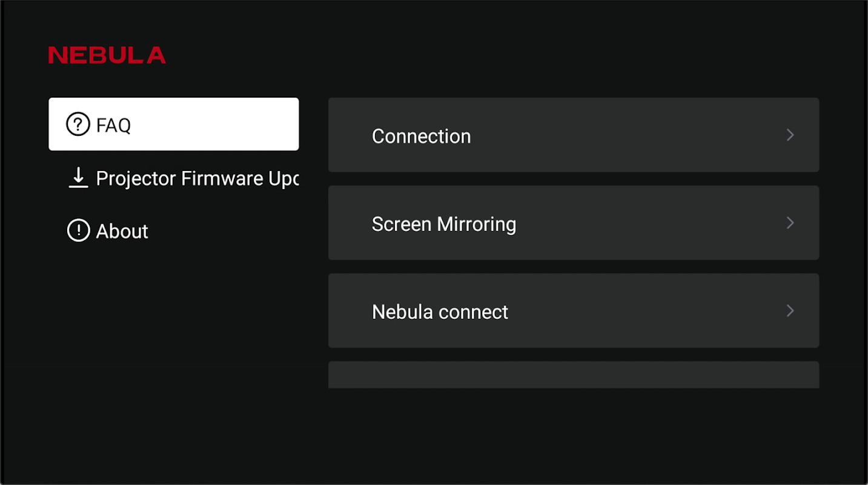This screenshot has height=485, width=868.
Task: Expand Connection using its chevron arrow
Action: 790,135
